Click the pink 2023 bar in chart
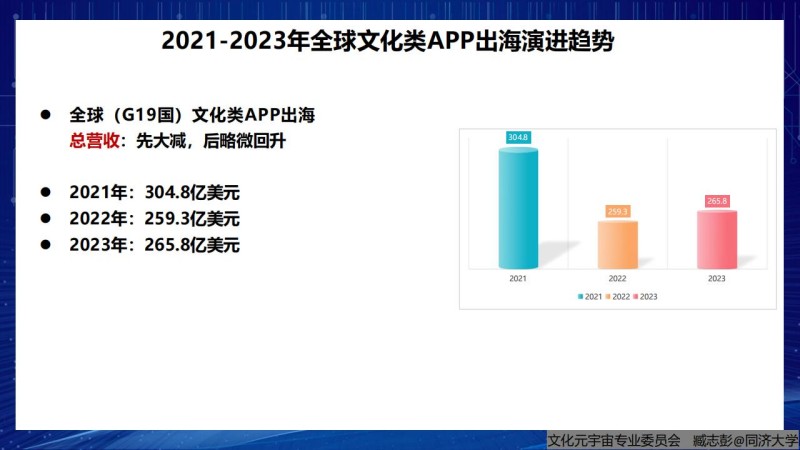This screenshot has height=450, width=800. click(x=717, y=239)
